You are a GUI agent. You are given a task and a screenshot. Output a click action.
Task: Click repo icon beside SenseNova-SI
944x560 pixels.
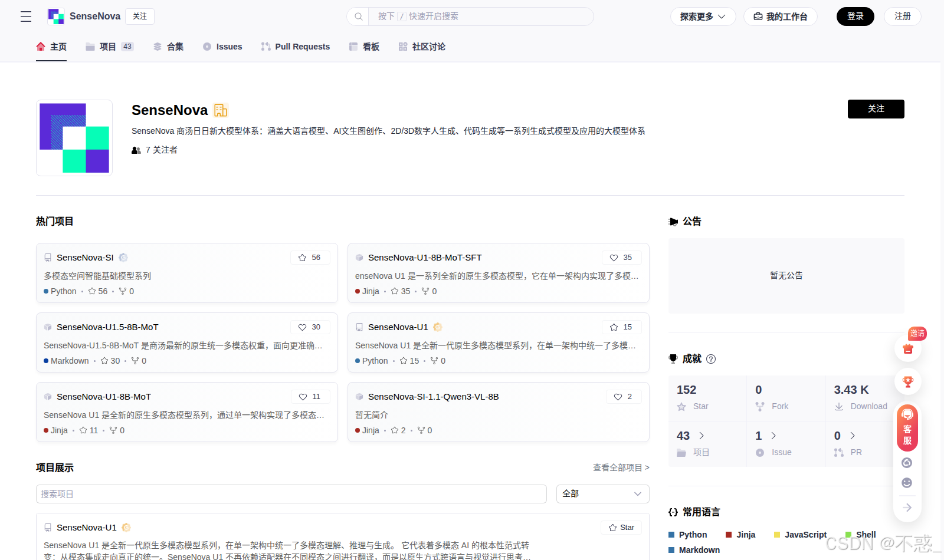point(48,258)
